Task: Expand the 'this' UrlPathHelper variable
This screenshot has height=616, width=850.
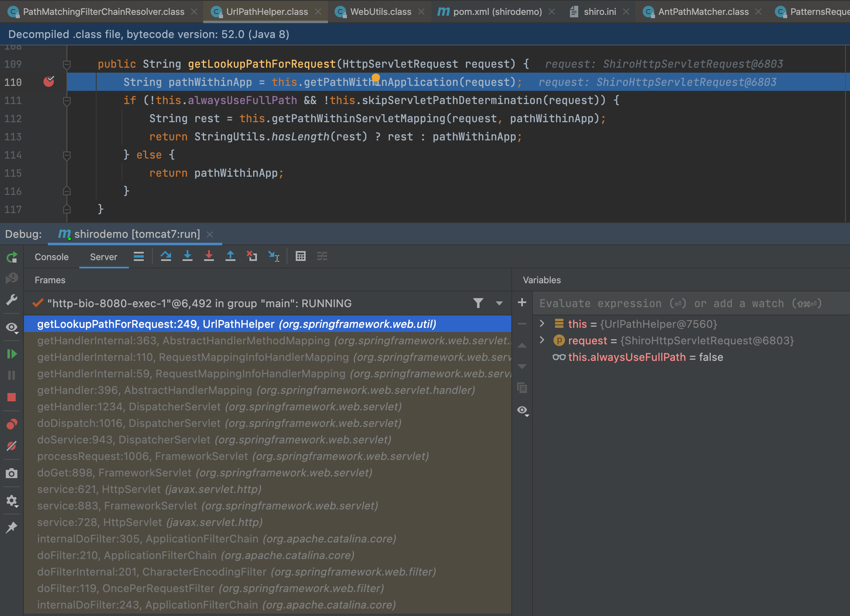Action: (542, 324)
